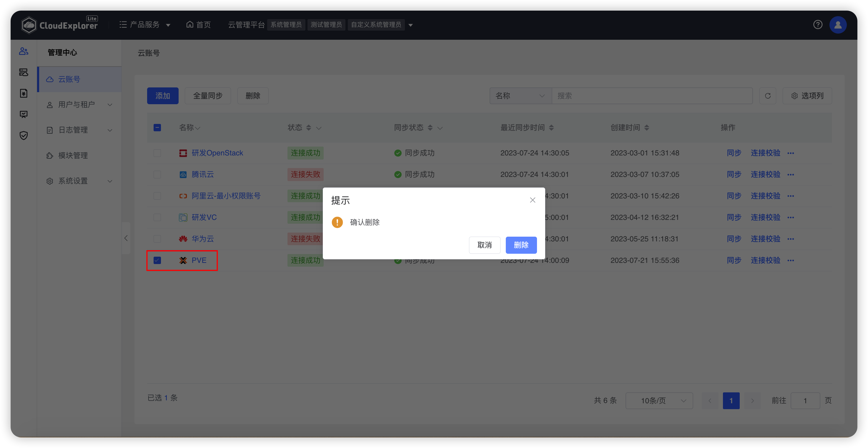
Task: Click 同步 link for 研发OpenStack
Action: (x=734, y=153)
